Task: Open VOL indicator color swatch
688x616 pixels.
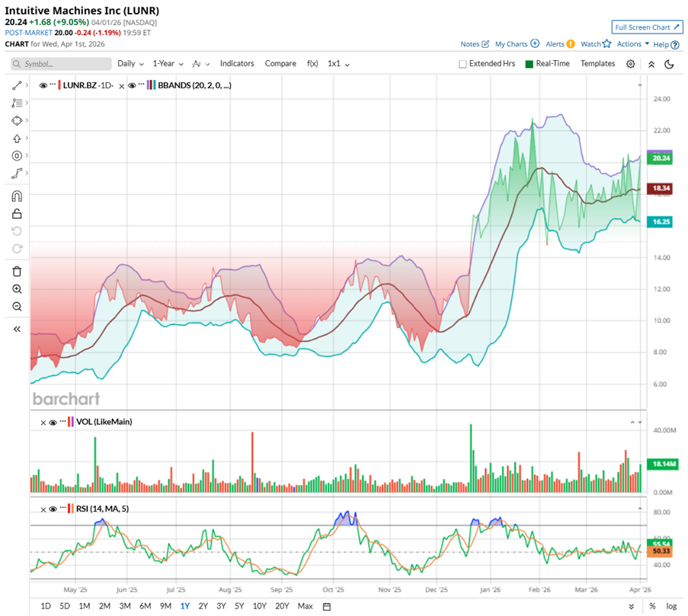Action: pos(71,422)
